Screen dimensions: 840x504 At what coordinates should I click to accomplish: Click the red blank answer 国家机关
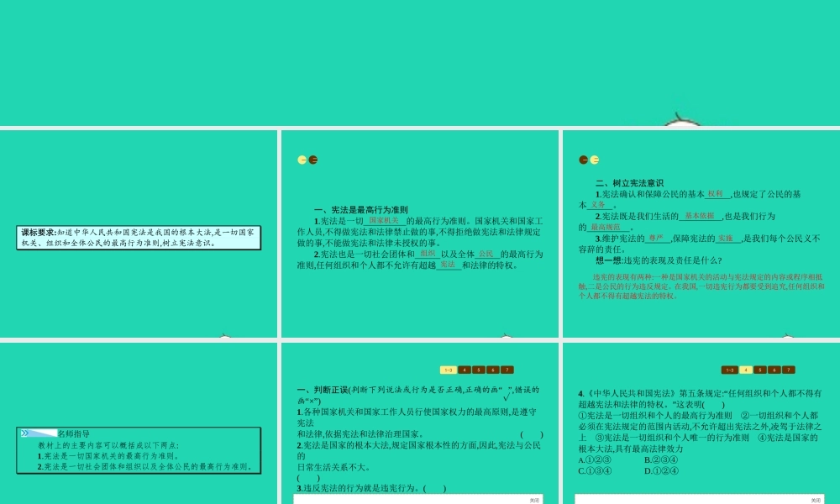(384, 221)
